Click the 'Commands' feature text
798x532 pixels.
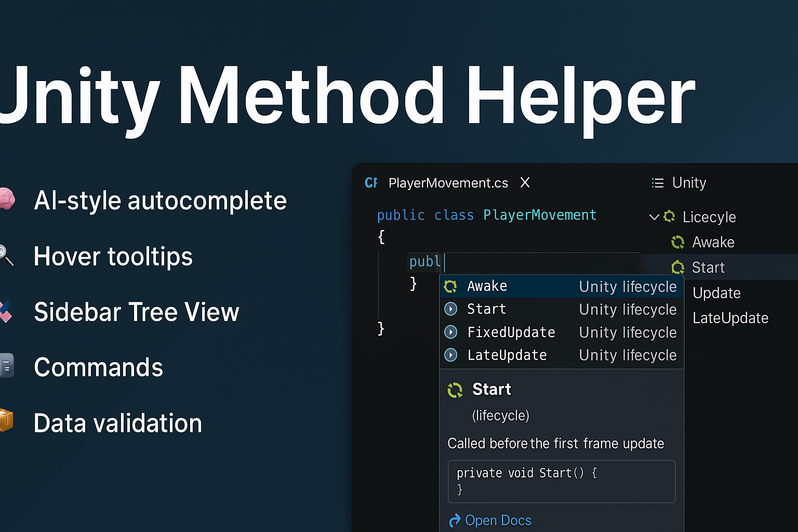coord(99,367)
